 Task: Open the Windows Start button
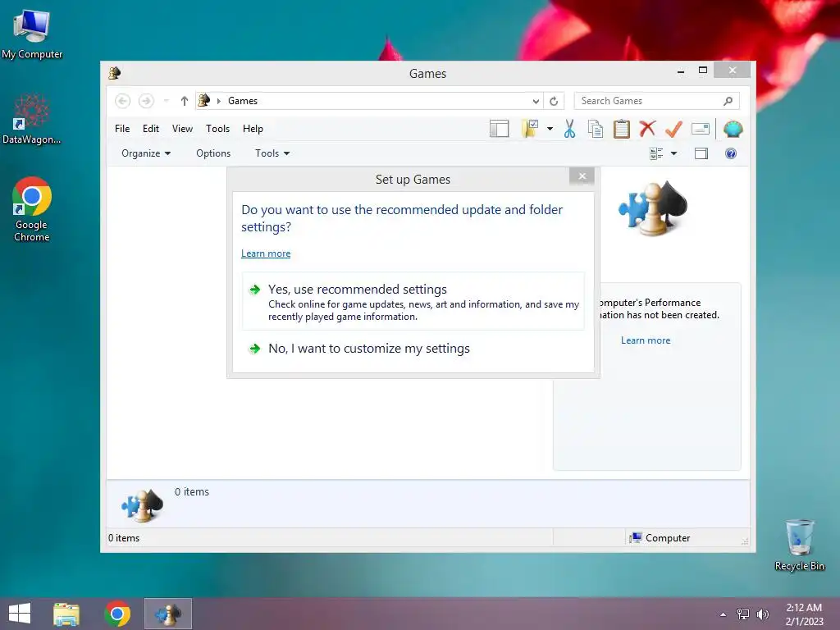click(20, 614)
